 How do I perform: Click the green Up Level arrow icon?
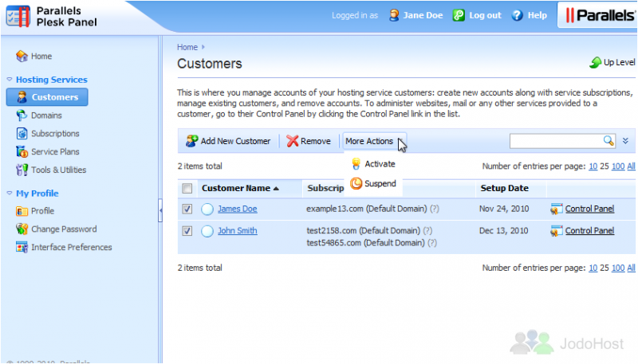coord(595,63)
